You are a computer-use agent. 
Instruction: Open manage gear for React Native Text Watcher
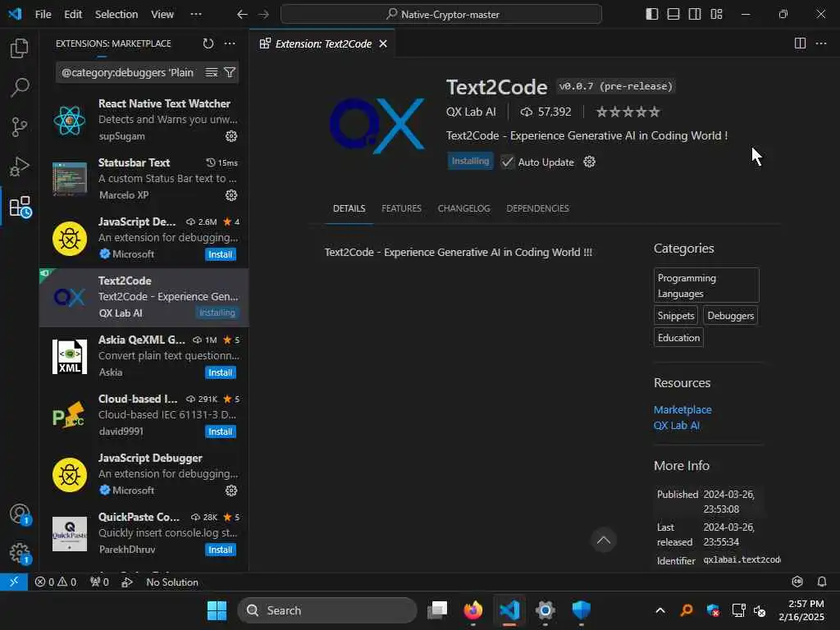click(x=231, y=136)
